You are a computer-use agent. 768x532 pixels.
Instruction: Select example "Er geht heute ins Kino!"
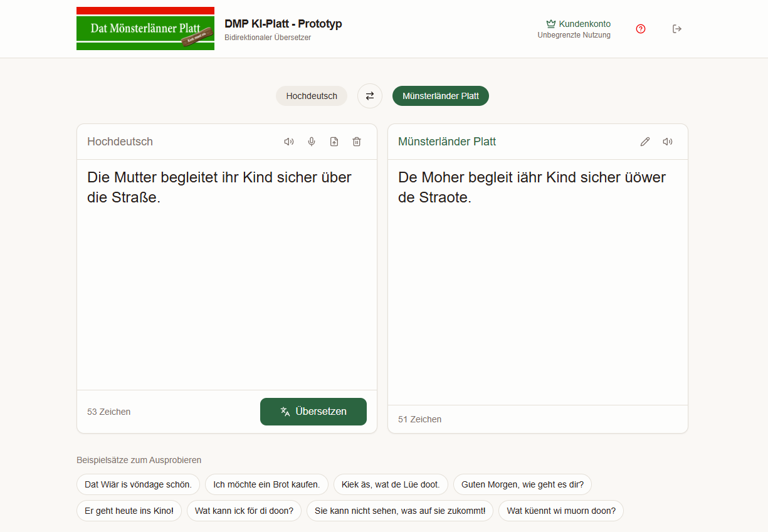click(x=129, y=511)
